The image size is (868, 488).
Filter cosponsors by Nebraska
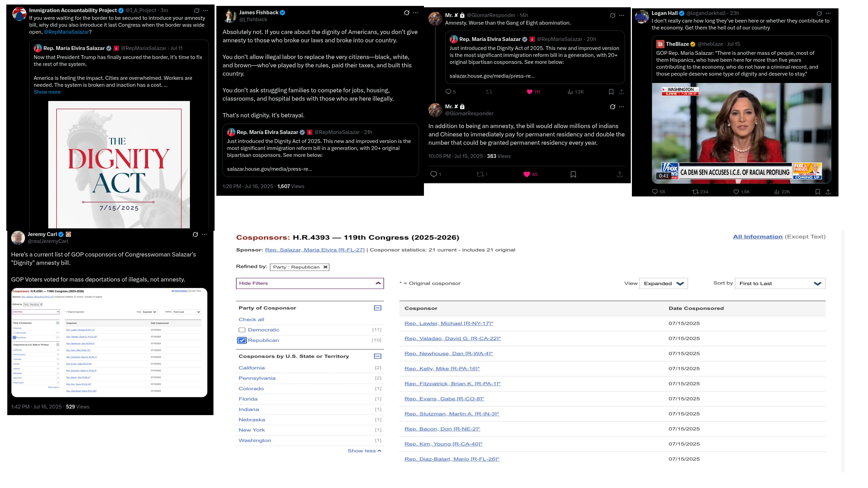252,420
